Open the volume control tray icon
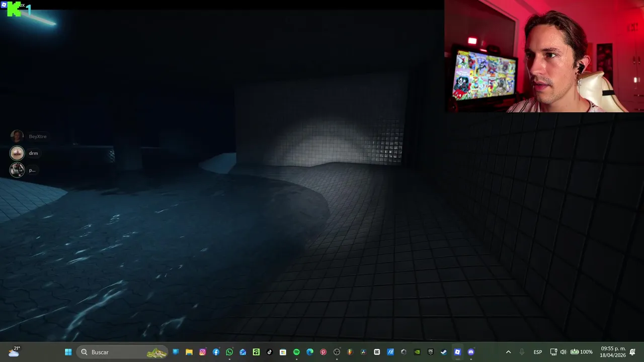Viewport: 644px width, 362px height. click(x=563, y=352)
